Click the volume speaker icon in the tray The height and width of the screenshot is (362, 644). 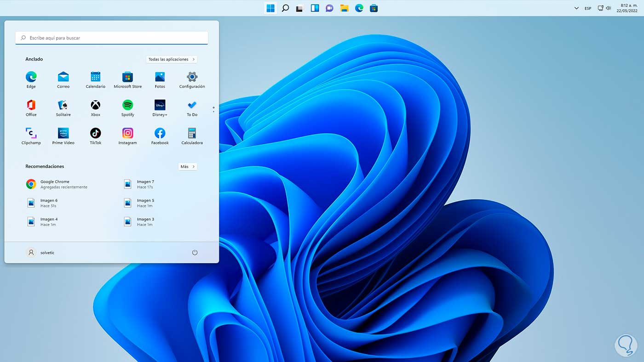[608, 8]
